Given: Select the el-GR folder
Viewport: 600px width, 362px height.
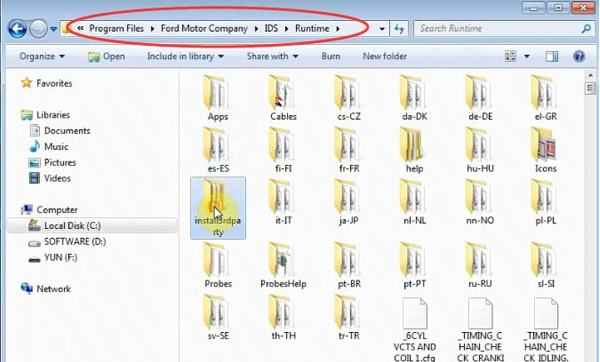Looking at the screenshot, I should click(546, 98).
